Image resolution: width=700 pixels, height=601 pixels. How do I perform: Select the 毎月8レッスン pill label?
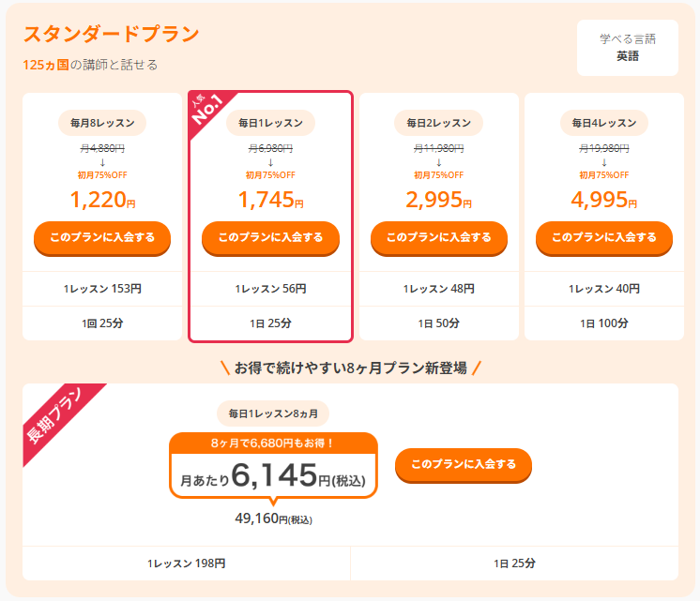point(101,123)
